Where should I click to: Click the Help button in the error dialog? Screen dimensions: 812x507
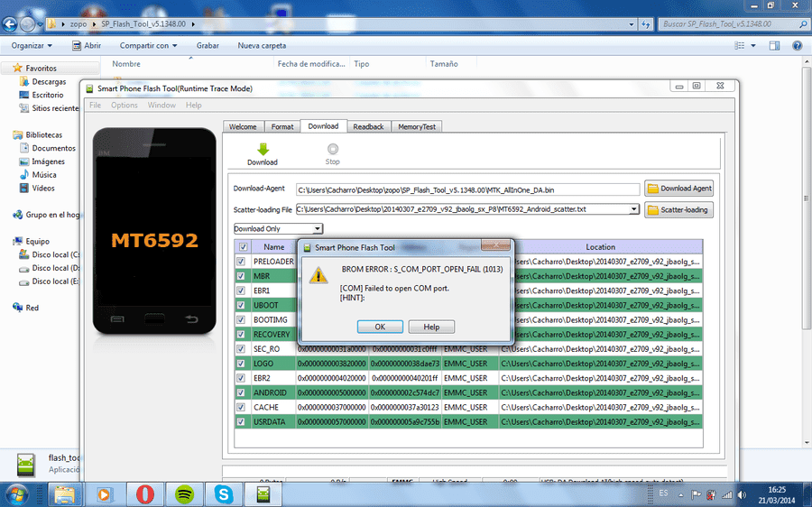[x=431, y=327]
